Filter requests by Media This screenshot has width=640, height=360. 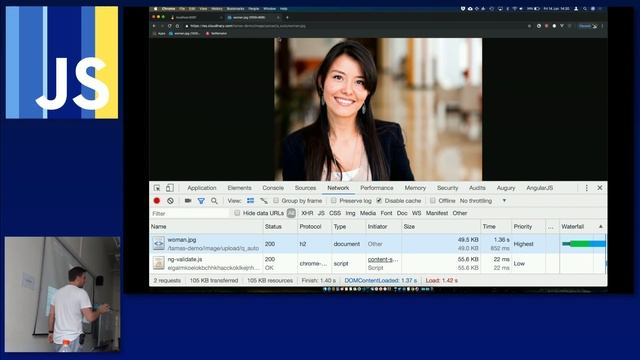[368, 213]
